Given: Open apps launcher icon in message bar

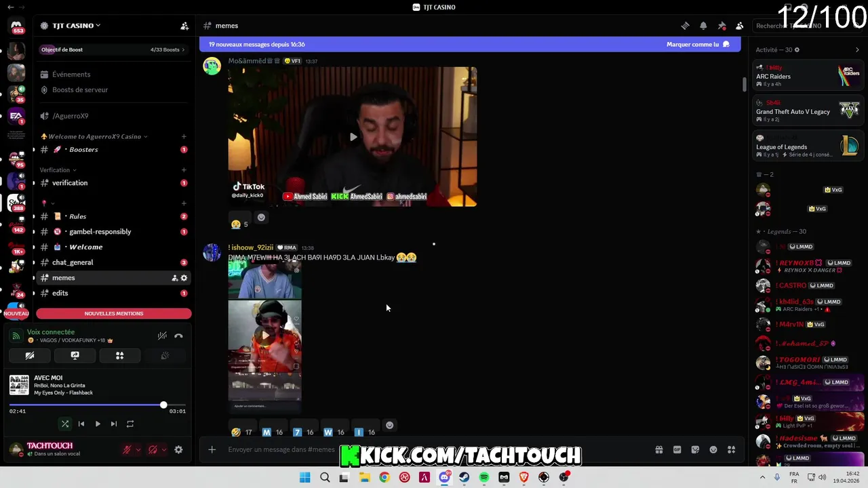Looking at the screenshot, I should tap(731, 449).
